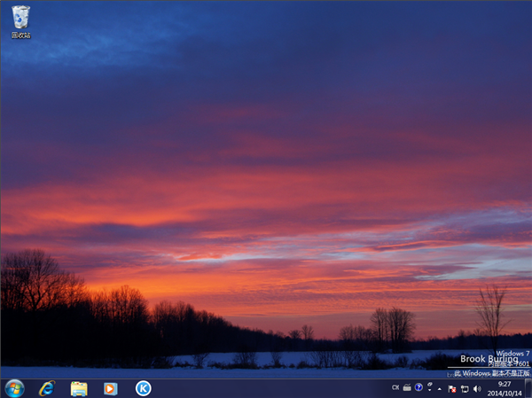
Task: Select the Recycle Bin desktop icon
Action: pos(20,16)
